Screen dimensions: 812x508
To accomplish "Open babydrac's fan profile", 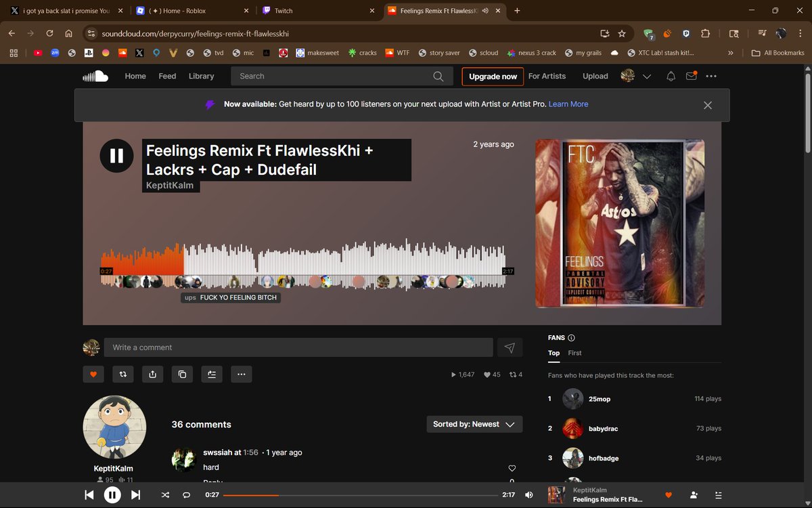I will coord(603,429).
